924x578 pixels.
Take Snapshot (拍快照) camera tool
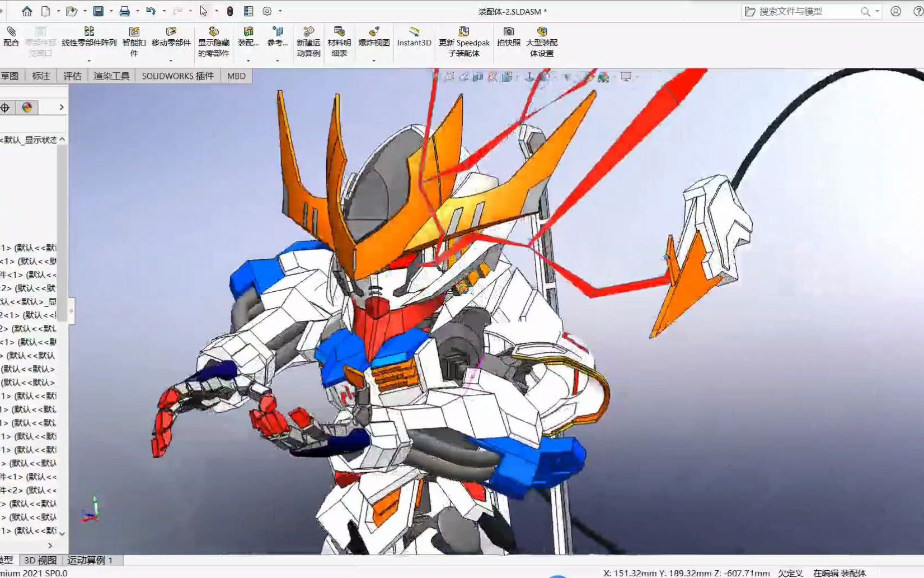(x=509, y=37)
